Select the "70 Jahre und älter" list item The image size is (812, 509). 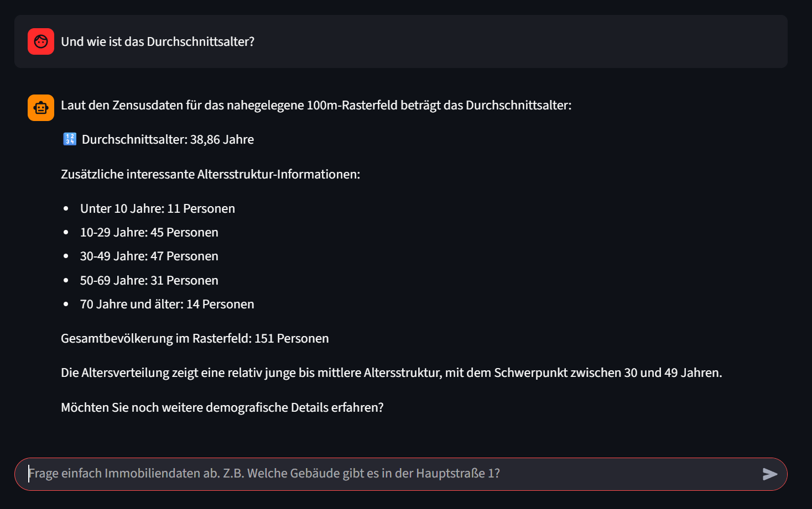point(167,305)
